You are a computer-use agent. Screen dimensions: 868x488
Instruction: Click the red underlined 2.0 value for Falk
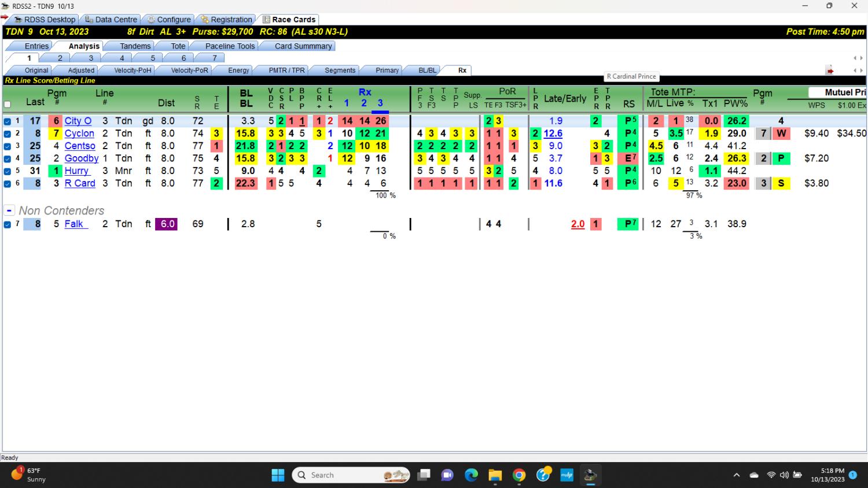[578, 224]
